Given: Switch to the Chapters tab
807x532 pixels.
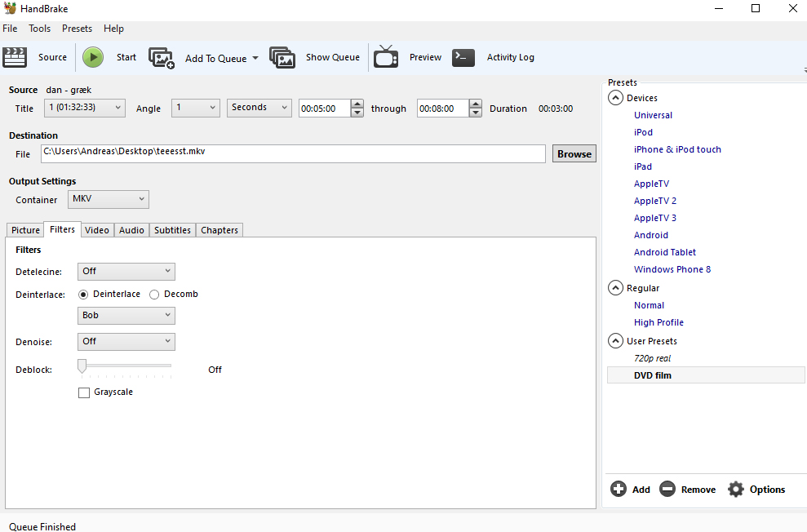Looking at the screenshot, I should 219,230.
